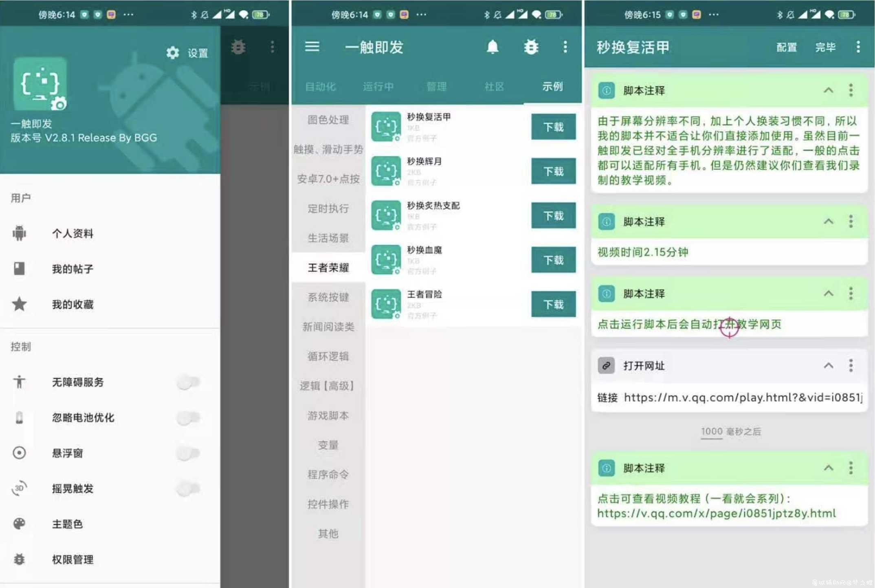Click the 王者冒险 script icon

pos(386,304)
